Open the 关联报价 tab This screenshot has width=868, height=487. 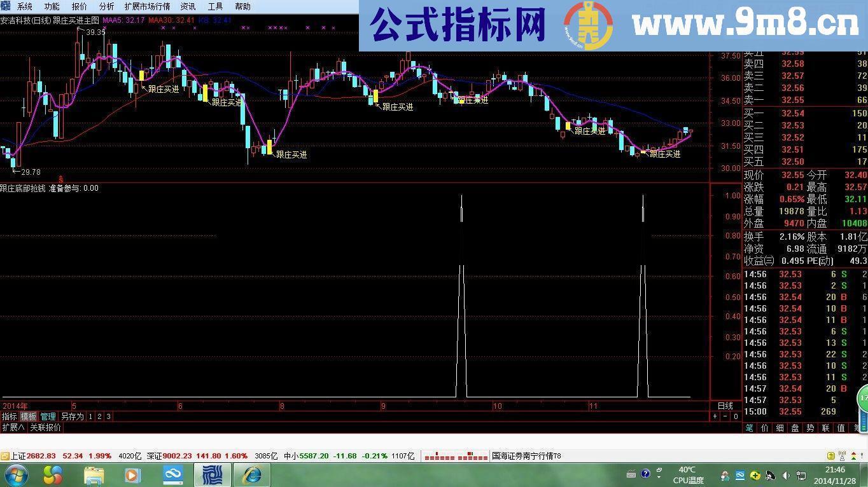click(x=45, y=427)
